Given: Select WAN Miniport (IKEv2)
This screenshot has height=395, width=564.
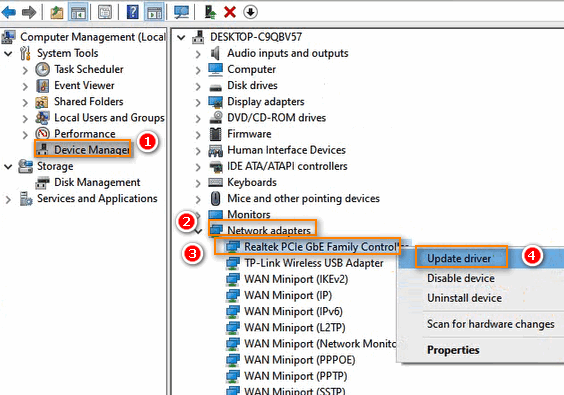Looking at the screenshot, I should [296, 279].
